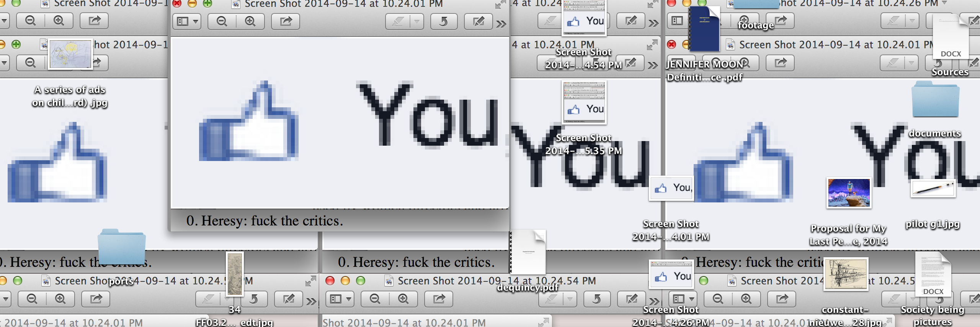This screenshot has height=327, width=980.
Task: Select the highlight pen in the frontmost window
Action: [398, 21]
